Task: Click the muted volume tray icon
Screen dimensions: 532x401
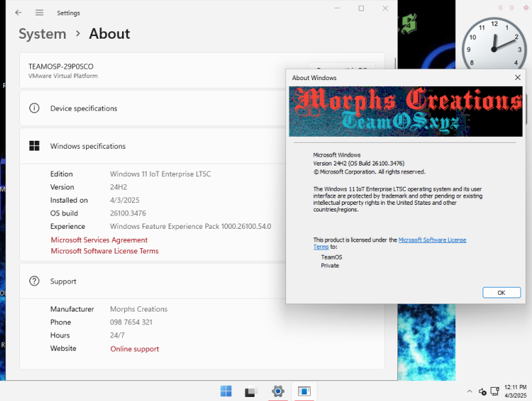Action: 482,392
